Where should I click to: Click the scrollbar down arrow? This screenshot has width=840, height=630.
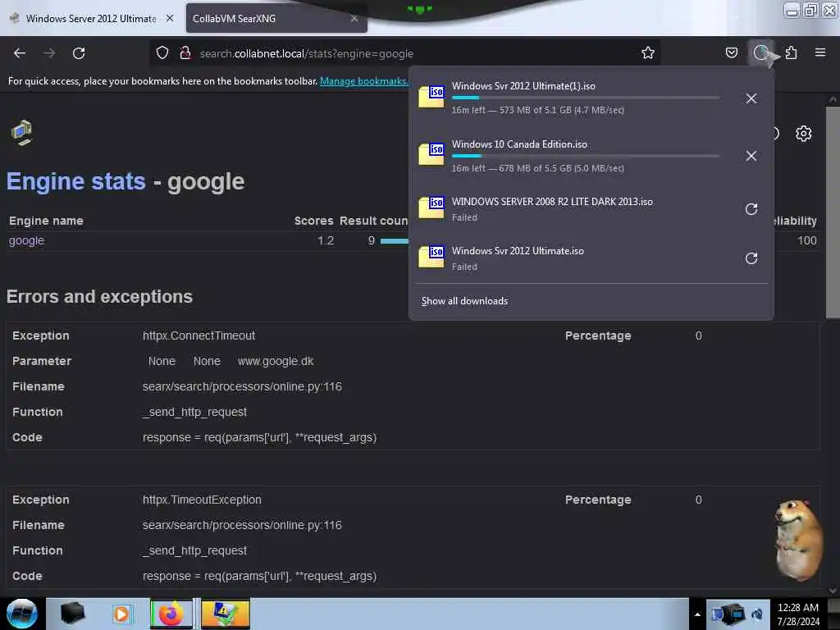click(x=833, y=591)
